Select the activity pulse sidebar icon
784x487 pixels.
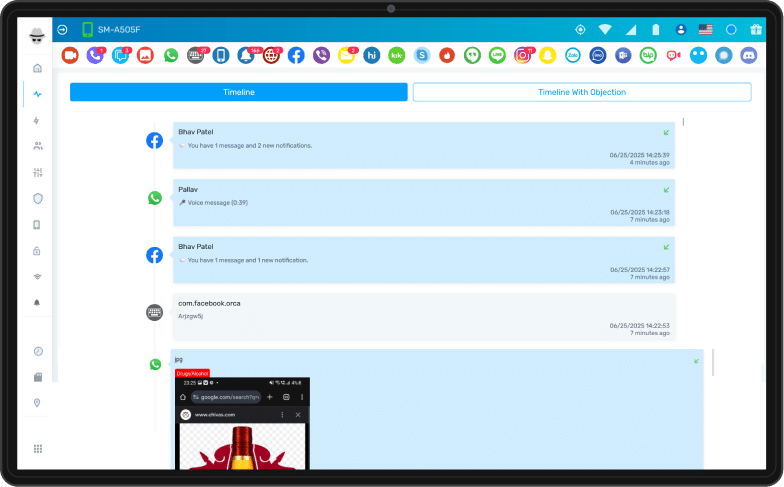(x=38, y=94)
